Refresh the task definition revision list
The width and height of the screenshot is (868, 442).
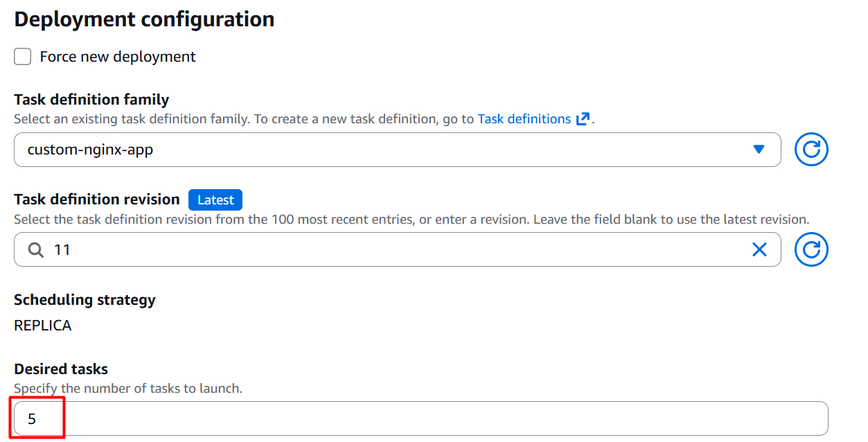click(x=811, y=250)
